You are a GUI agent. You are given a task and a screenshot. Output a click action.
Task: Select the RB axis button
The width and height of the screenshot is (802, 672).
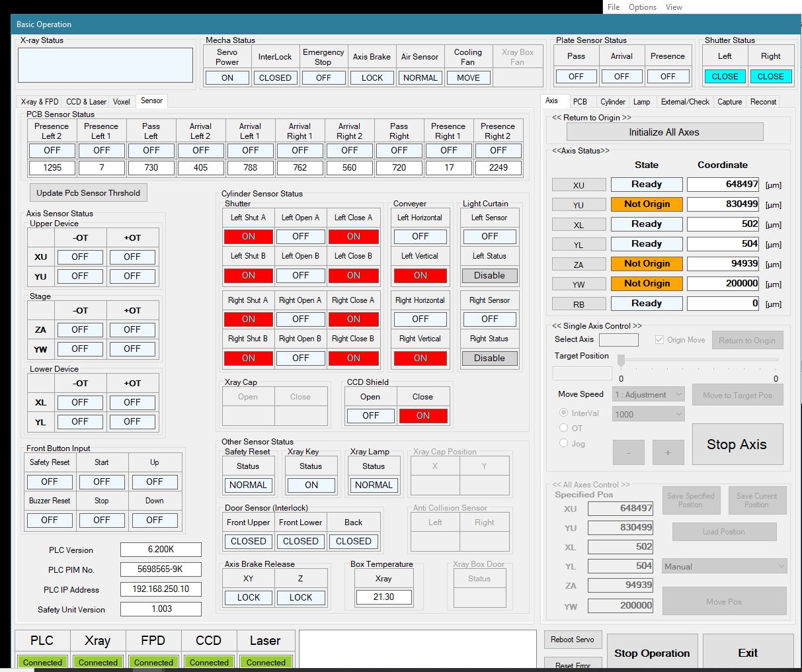pos(579,304)
